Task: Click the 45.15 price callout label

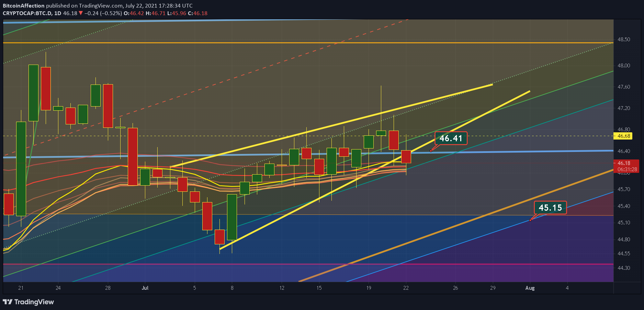Action: (550, 208)
